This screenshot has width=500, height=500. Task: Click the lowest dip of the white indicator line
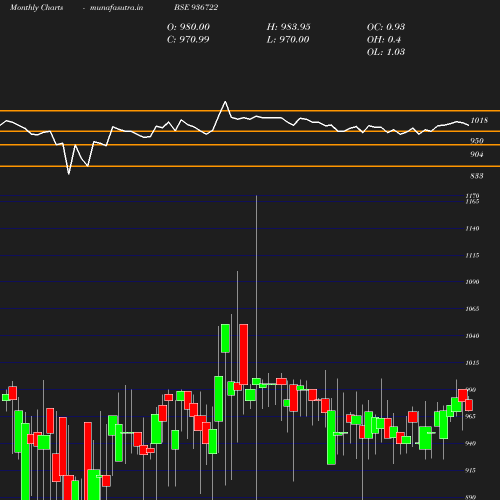(x=69, y=174)
